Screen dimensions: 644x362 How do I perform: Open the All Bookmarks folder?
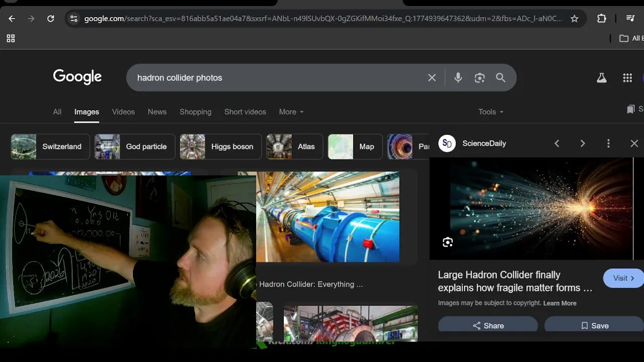pos(631,38)
